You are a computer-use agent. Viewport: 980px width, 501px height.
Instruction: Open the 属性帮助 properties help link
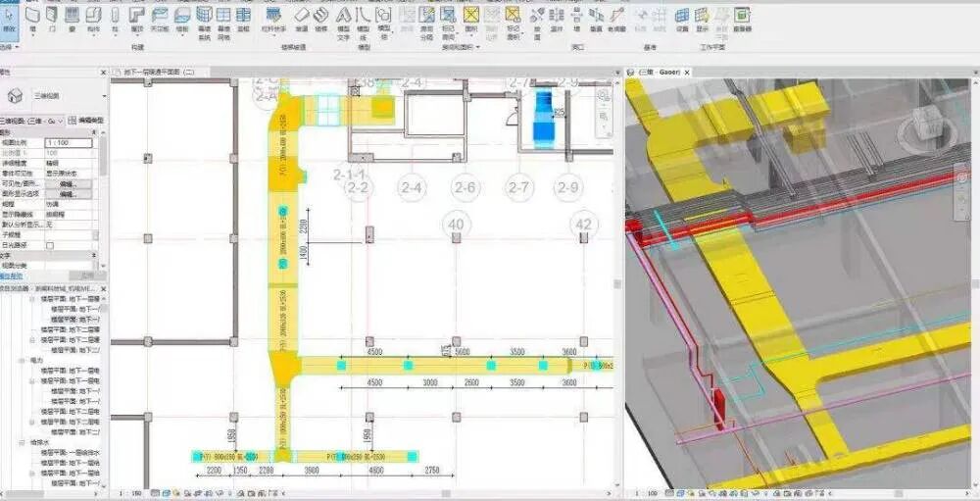(x=11, y=276)
